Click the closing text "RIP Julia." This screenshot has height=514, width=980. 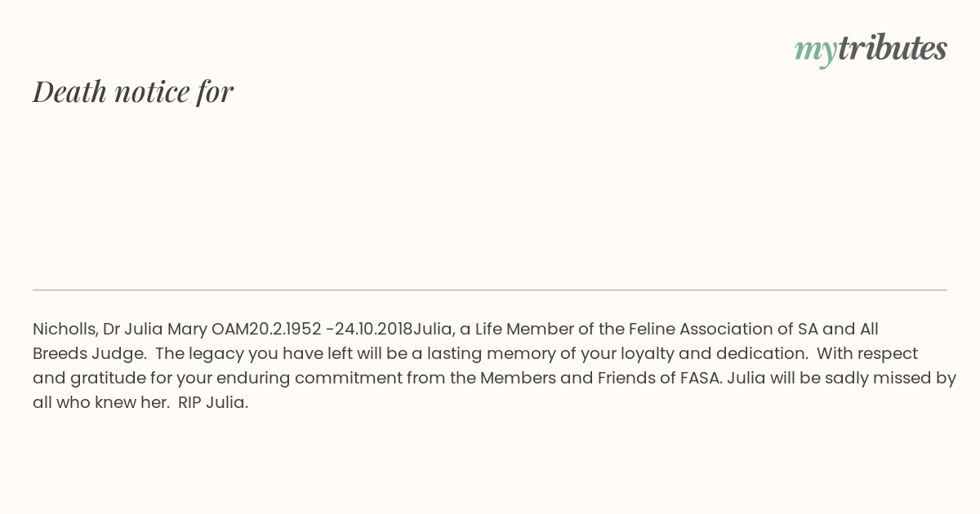[x=212, y=403]
